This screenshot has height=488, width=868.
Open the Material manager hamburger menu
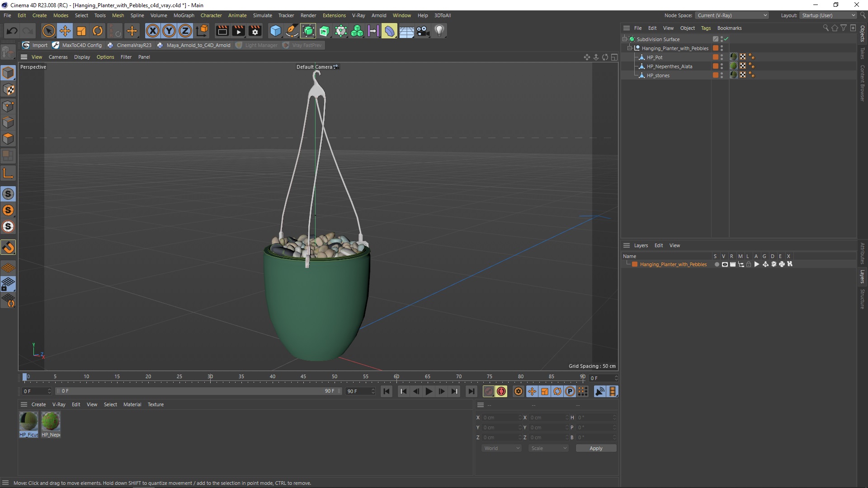(x=24, y=404)
